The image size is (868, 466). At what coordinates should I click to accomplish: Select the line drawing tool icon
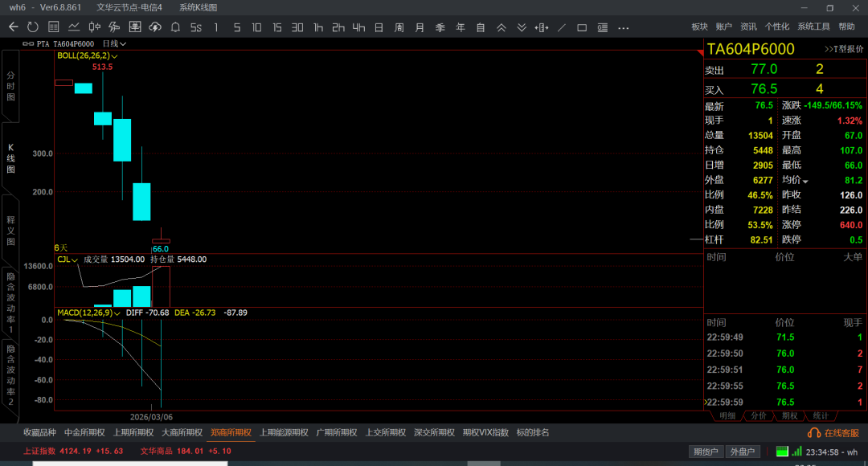click(562, 27)
